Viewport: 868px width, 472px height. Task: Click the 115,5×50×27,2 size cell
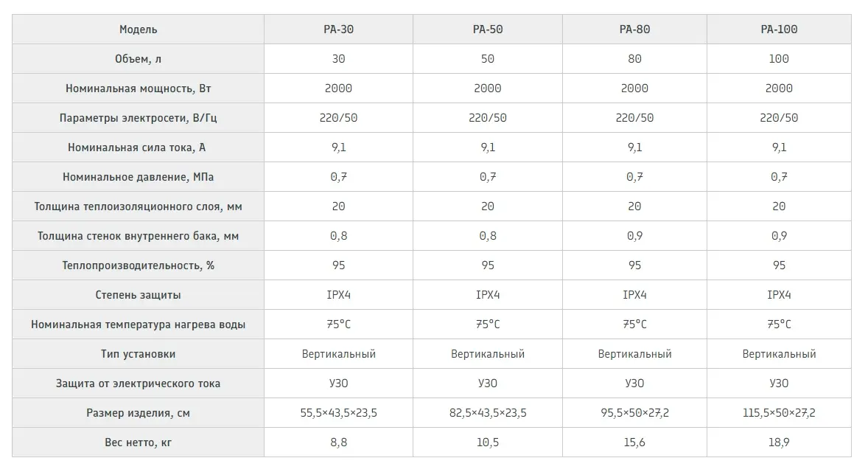coord(779,413)
